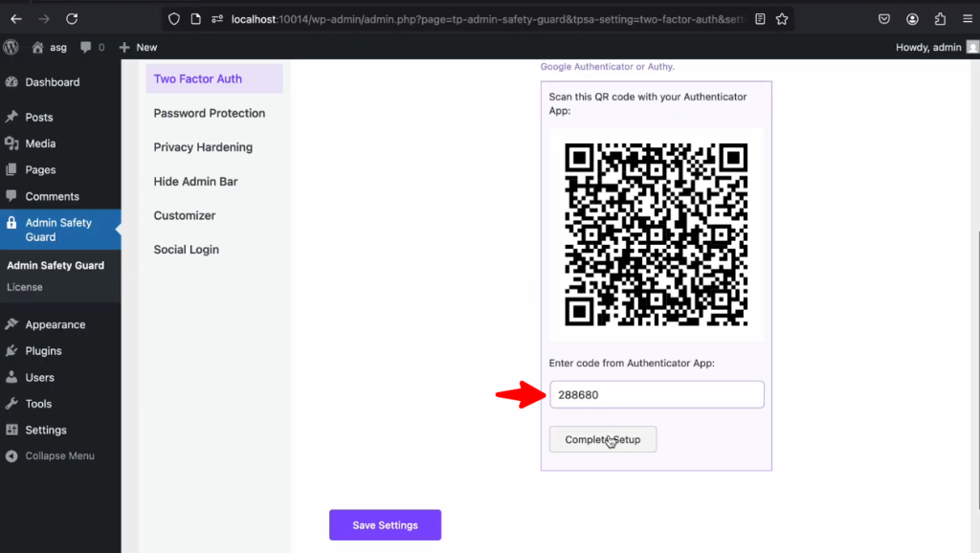Open Privacy Hardening settings tab
Image resolution: width=980 pixels, height=553 pixels.
pyautogui.click(x=203, y=147)
